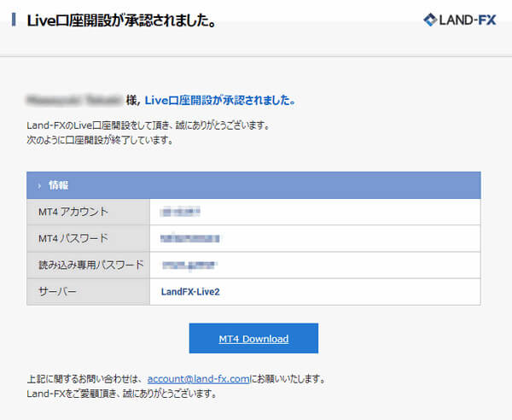
Task: Click the line starting 上記に関するお問い合わせは
Action: (x=177, y=379)
